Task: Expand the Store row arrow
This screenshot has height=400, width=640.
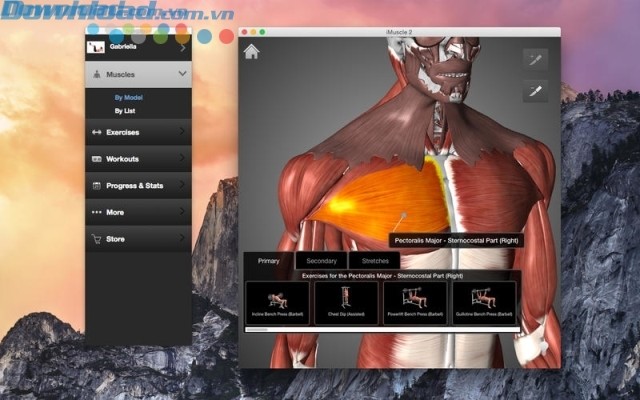Action: pyautogui.click(x=182, y=238)
